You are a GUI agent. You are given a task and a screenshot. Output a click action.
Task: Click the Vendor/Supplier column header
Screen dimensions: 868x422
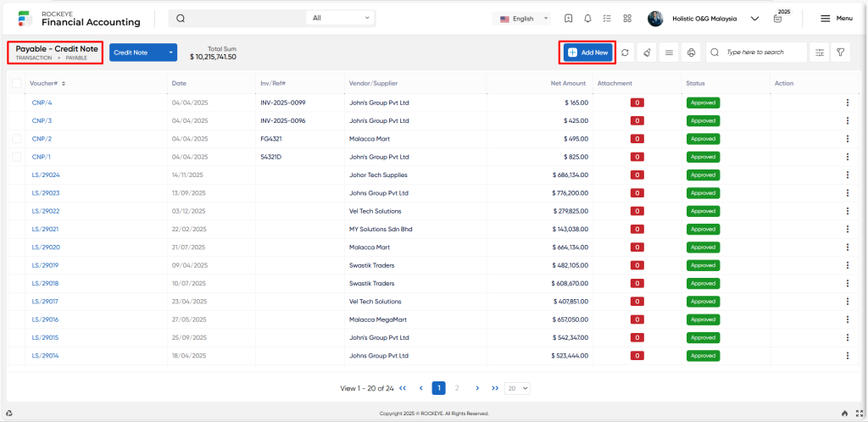coord(373,84)
